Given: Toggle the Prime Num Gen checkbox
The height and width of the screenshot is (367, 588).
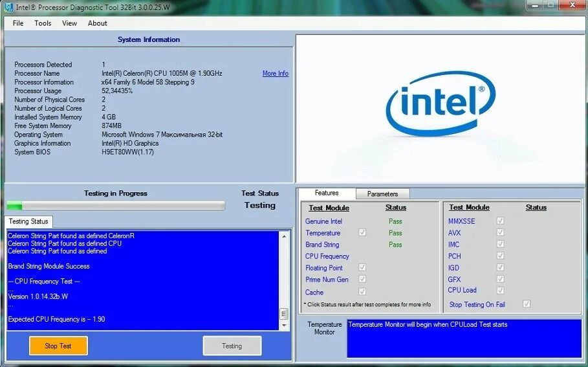Looking at the screenshot, I should [x=362, y=279].
